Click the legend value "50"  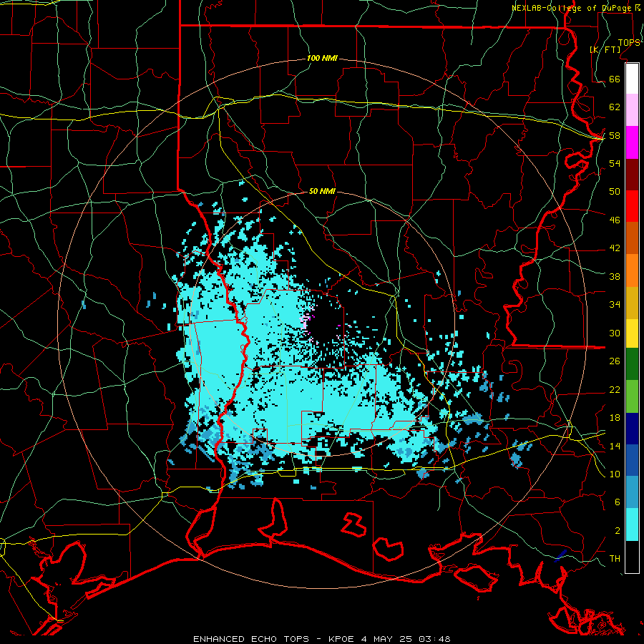[x=615, y=191]
